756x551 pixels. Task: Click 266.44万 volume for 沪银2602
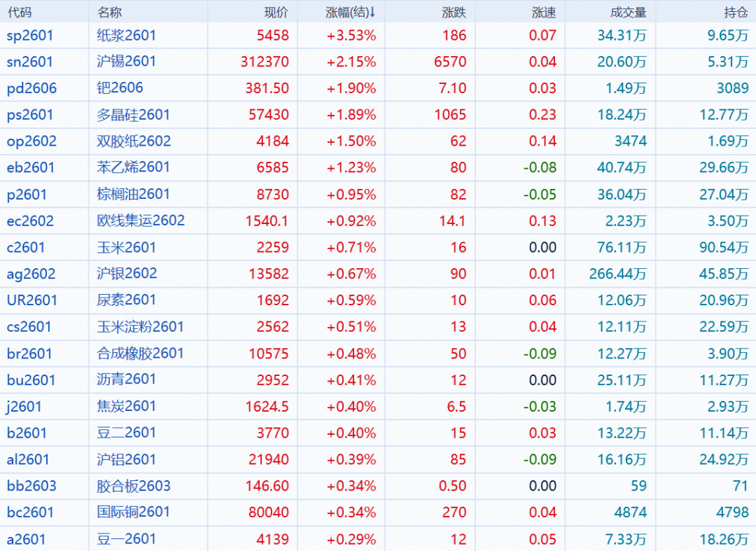pyautogui.click(x=617, y=274)
